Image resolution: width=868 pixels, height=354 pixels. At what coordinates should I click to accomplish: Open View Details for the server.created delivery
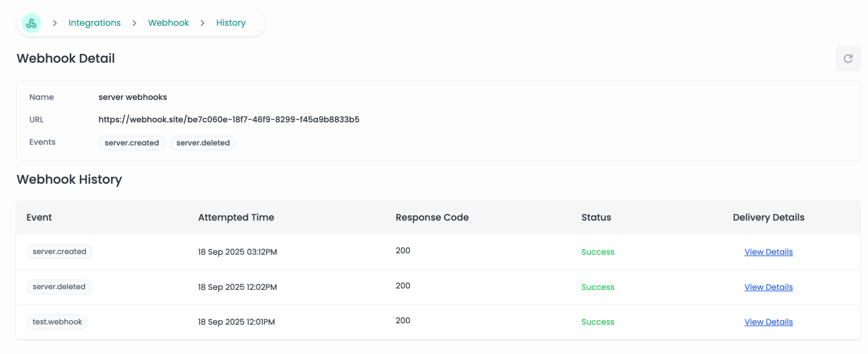click(768, 252)
